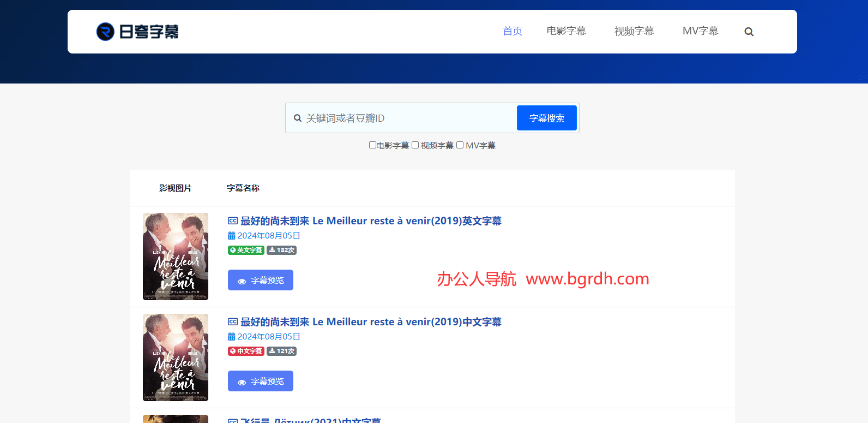This screenshot has width=868, height=423.
Task: Go to the 首页 navigation tab
Action: 513,31
